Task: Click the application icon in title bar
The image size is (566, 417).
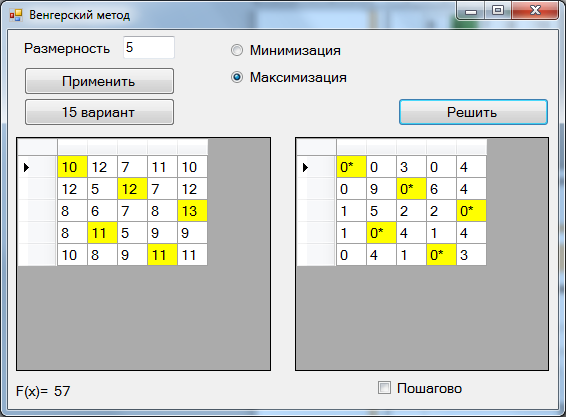Action: 16,15
